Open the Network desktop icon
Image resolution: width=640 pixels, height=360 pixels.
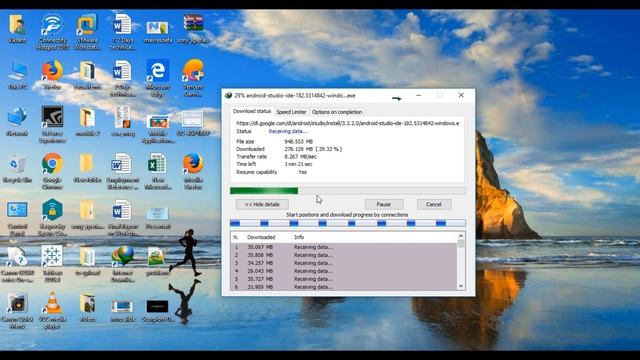pos(17,122)
